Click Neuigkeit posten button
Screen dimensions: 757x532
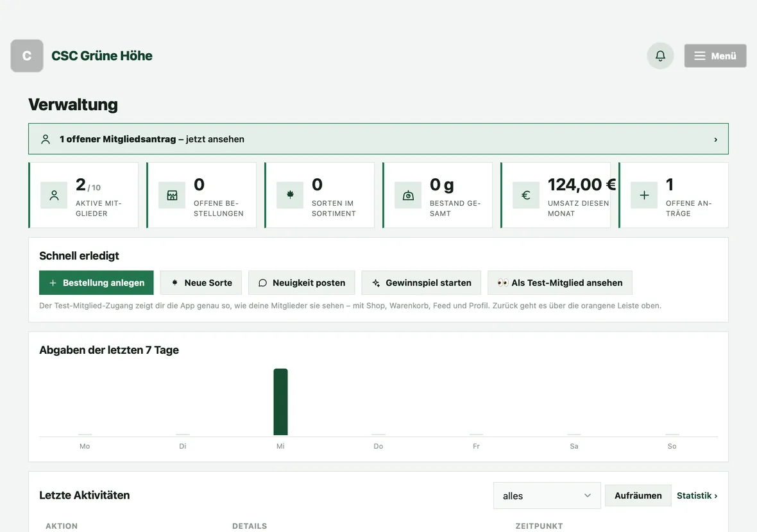302,283
